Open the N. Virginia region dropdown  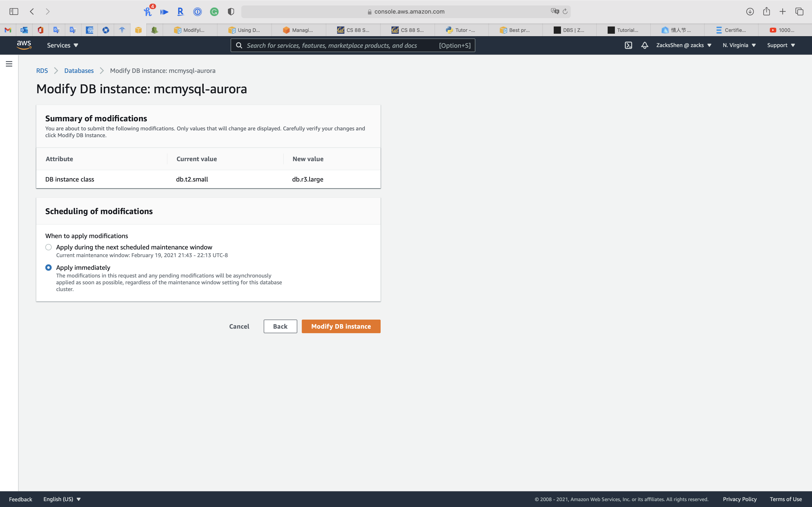click(739, 45)
